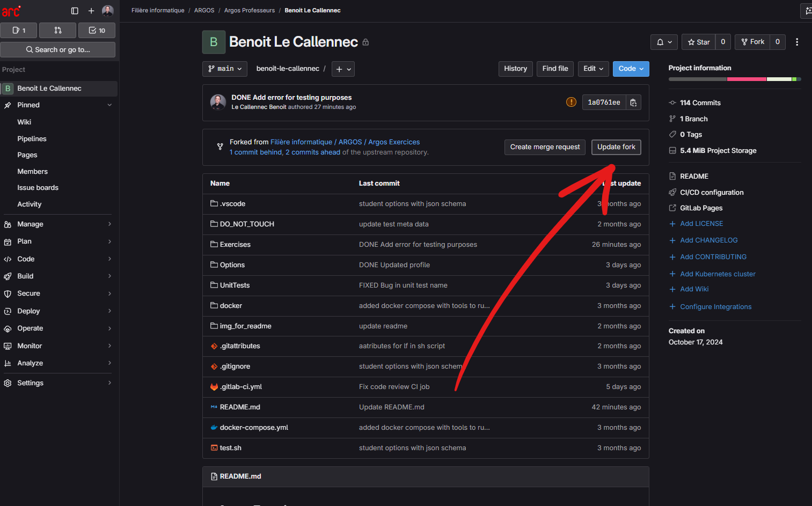The width and height of the screenshot is (812, 506).
Task: Open the notification bell dropdown
Action: [664, 42]
